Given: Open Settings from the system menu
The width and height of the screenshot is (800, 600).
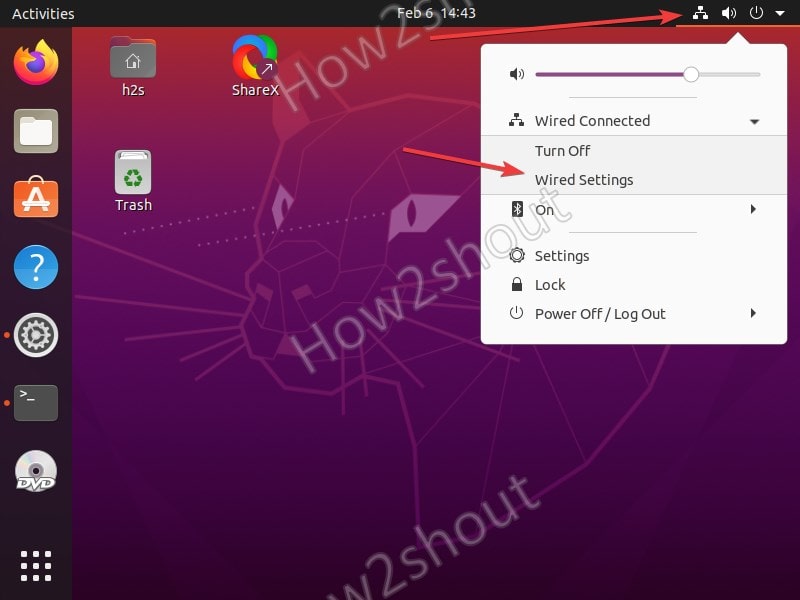Looking at the screenshot, I should (x=562, y=256).
